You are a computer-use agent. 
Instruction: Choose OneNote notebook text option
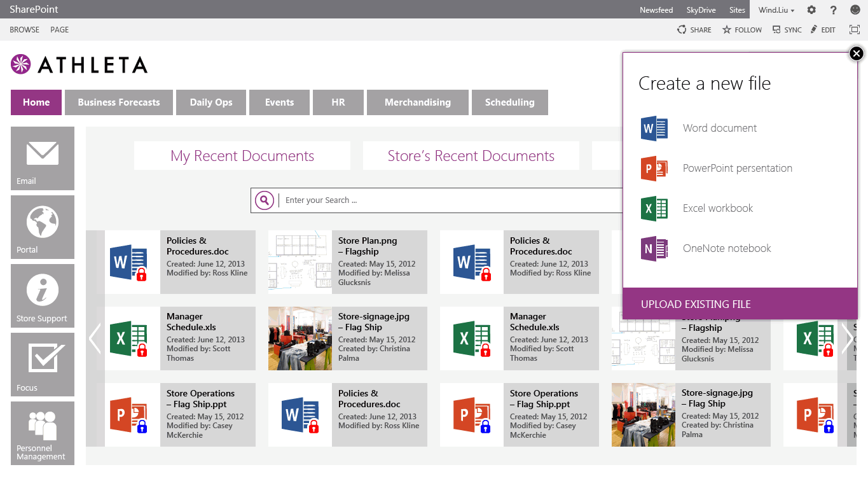(727, 249)
